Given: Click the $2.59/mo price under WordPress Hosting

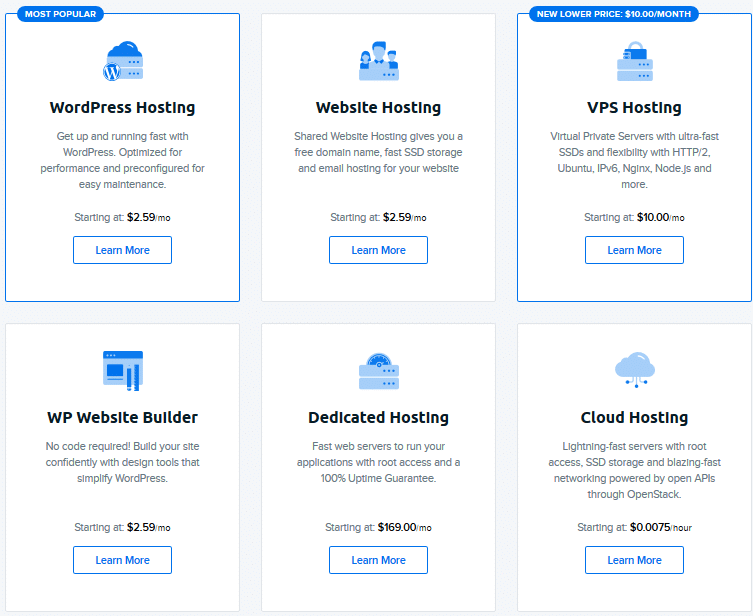Looking at the screenshot, I should [x=148, y=217].
